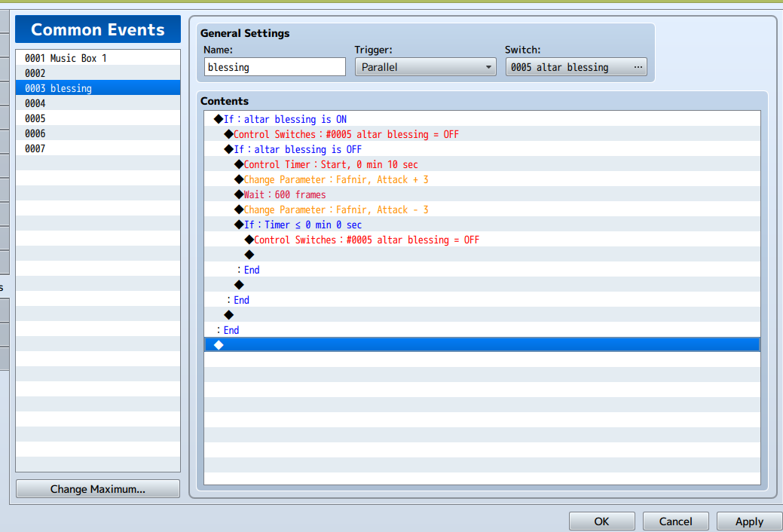Select common event 0007
Image resolution: width=783 pixels, height=532 pixels.
click(98, 148)
